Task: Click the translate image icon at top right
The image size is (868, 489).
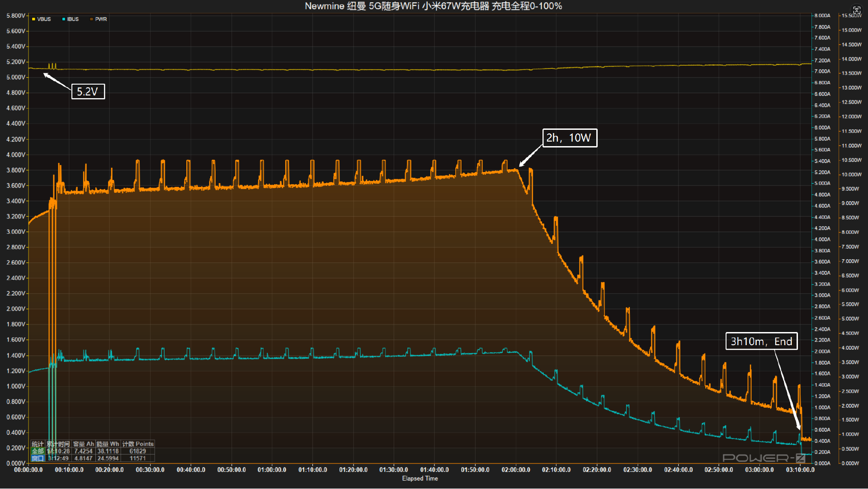Action: (857, 10)
